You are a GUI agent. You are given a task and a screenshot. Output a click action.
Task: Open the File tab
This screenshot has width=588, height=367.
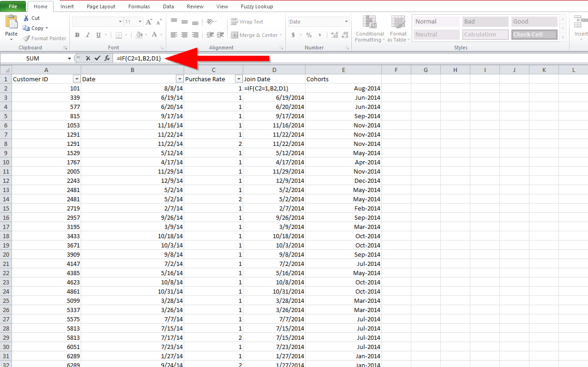(x=13, y=6)
